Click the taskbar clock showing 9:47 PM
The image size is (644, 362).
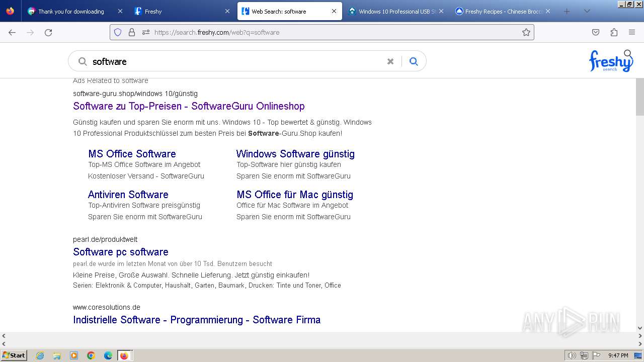618,355
